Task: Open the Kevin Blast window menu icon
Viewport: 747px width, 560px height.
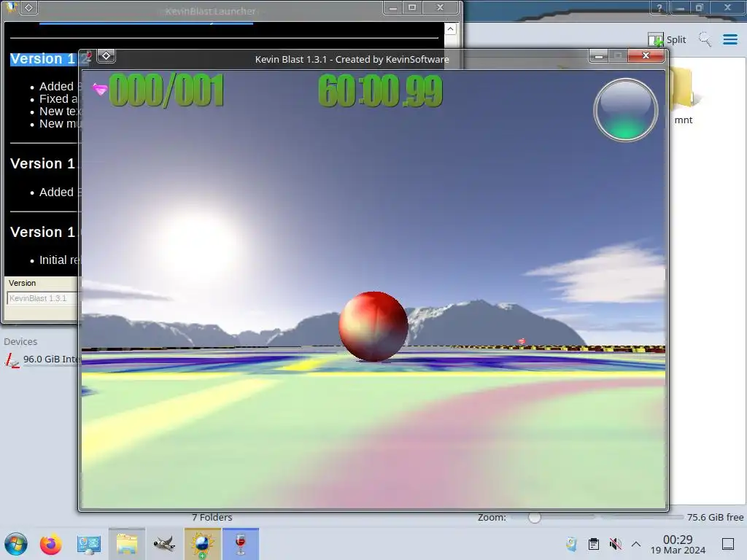Action: (x=88, y=57)
